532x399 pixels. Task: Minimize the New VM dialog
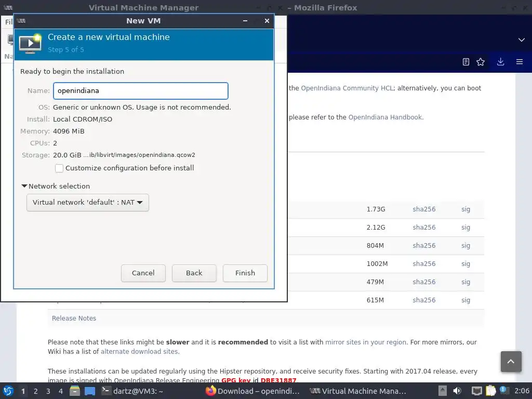pos(245,21)
